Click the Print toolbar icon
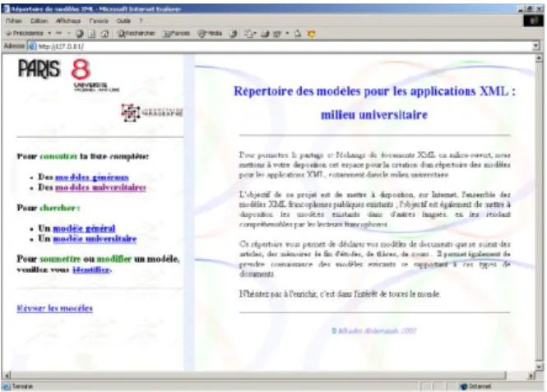This screenshot has width=547, height=392. coord(265,34)
